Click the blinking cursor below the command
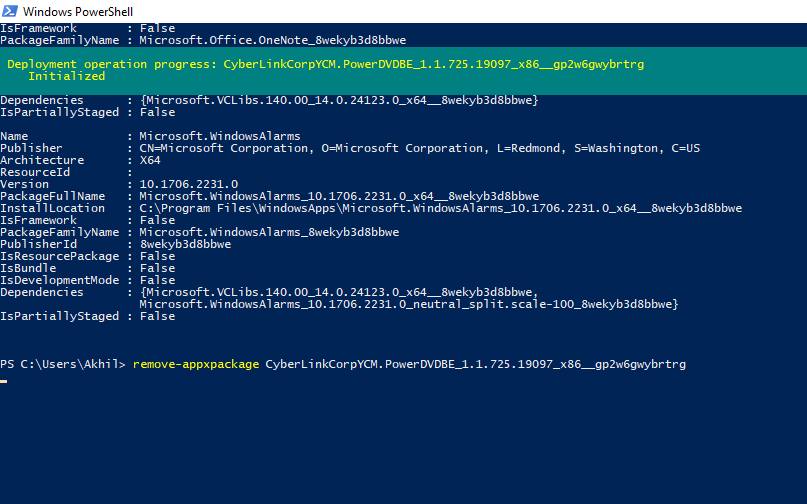Screen dimensions: 807x504 (x=4, y=381)
